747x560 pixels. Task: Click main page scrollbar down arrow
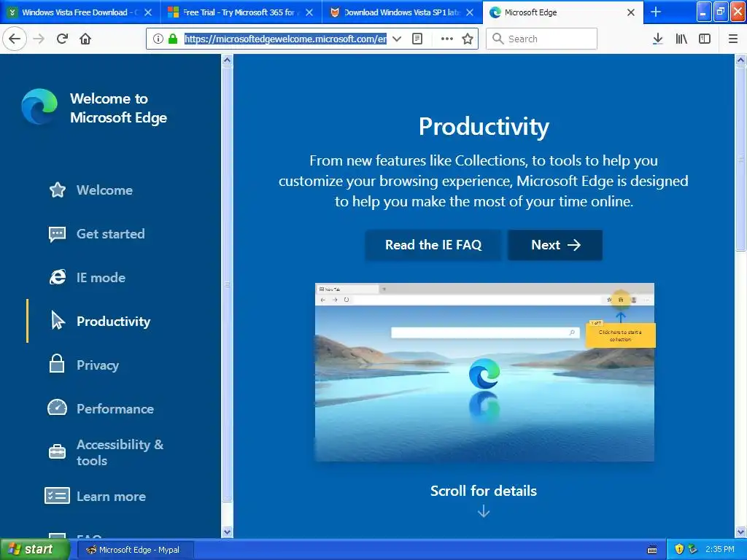coord(740,532)
